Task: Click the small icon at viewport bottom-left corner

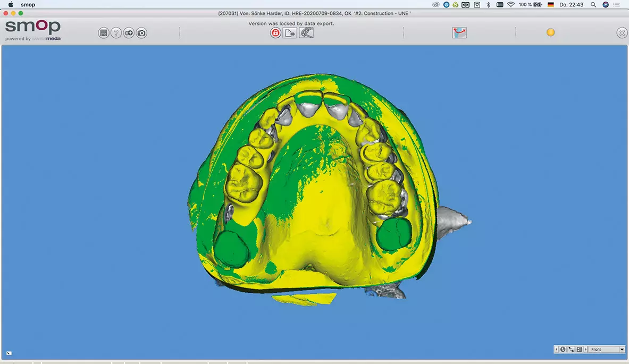Action: [9, 353]
